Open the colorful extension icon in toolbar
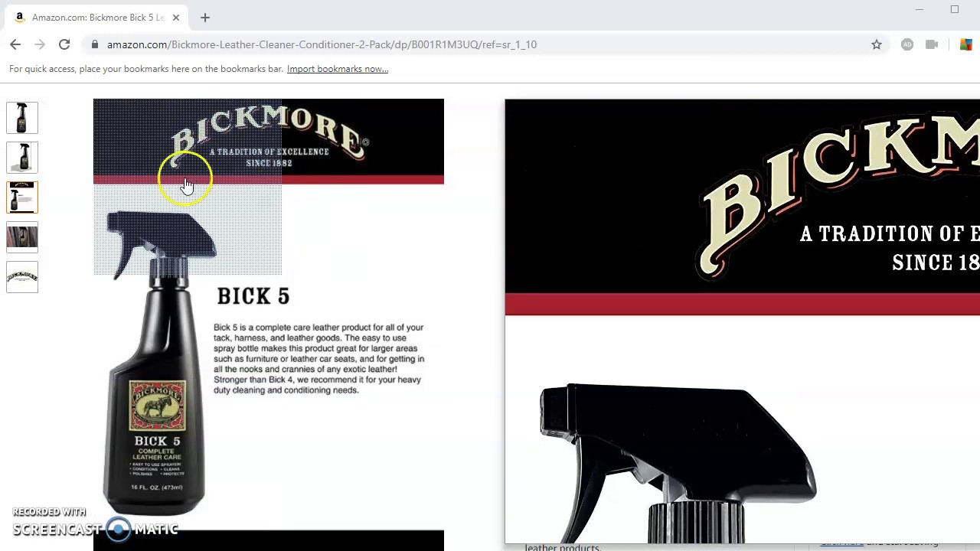 point(966,44)
